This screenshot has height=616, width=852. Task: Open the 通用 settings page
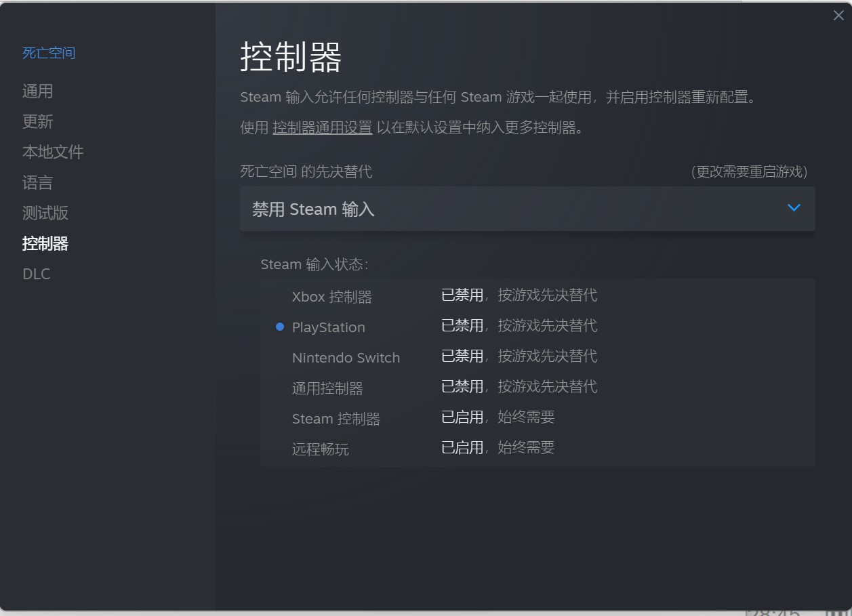(37, 91)
